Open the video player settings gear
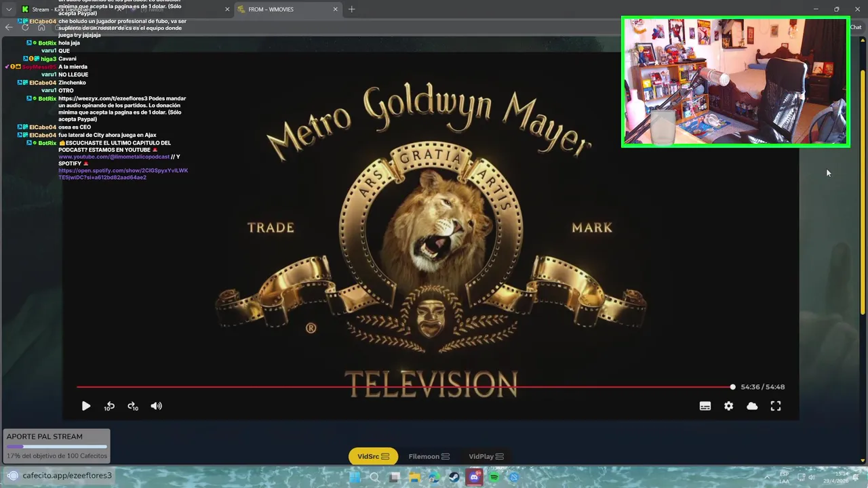 click(728, 406)
